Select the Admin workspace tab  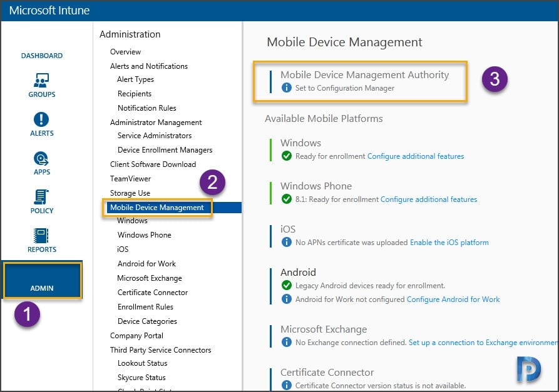43,280
